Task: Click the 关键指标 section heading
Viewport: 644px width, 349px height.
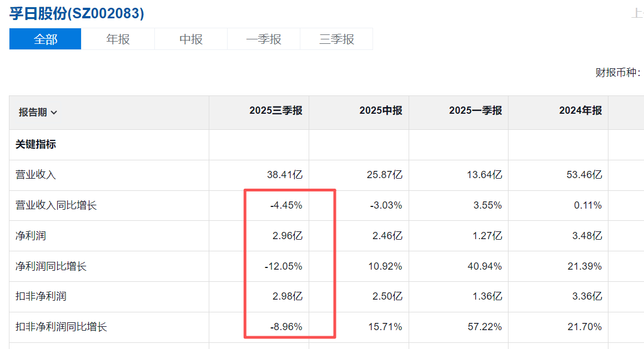Action: click(36, 144)
